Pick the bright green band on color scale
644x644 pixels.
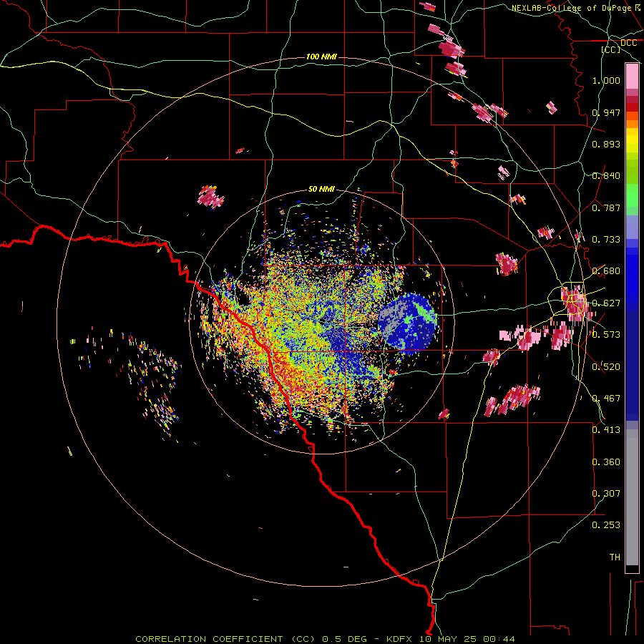632,195
